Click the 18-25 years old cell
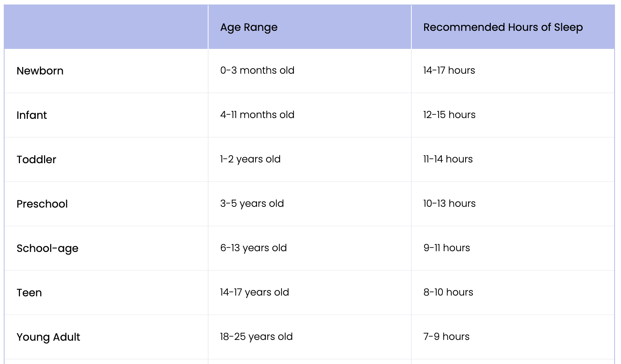The height and width of the screenshot is (364, 621). [x=256, y=337]
